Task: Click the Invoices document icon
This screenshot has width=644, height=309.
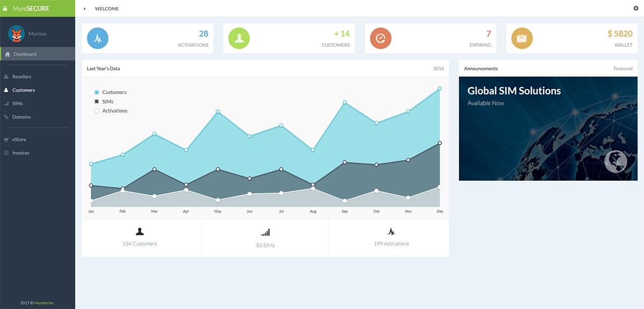Action: pyautogui.click(x=6, y=153)
